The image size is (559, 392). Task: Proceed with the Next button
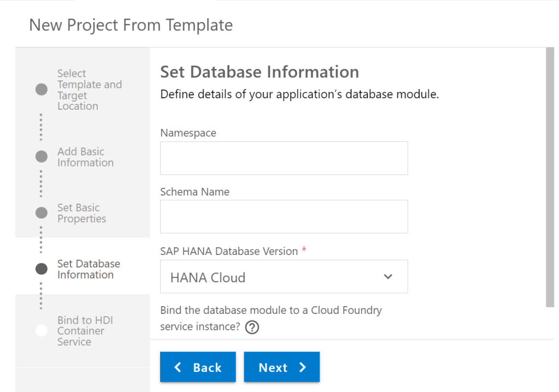pos(281,367)
